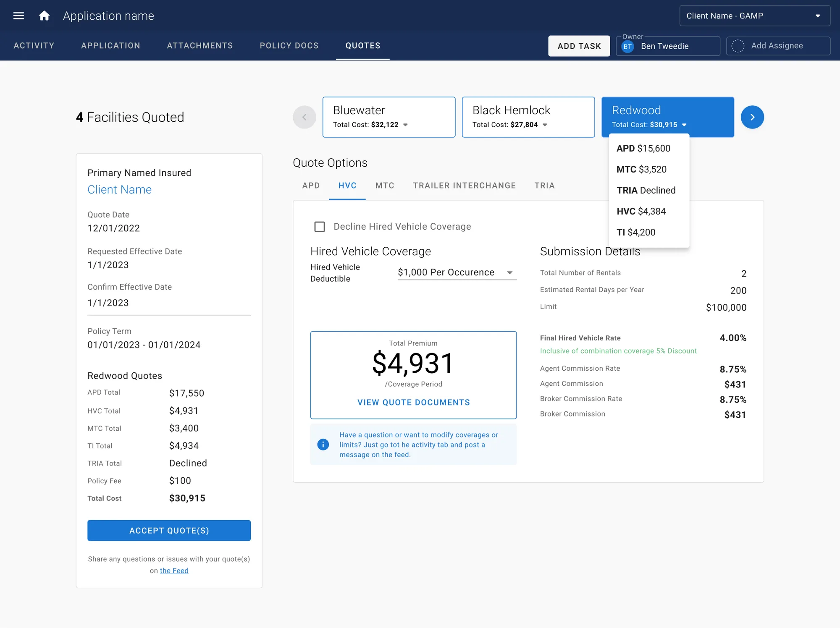The height and width of the screenshot is (628, 840).
Task: Tick Decline Hired Vehicle Coverage checkbox
Action: pos(320,227)
